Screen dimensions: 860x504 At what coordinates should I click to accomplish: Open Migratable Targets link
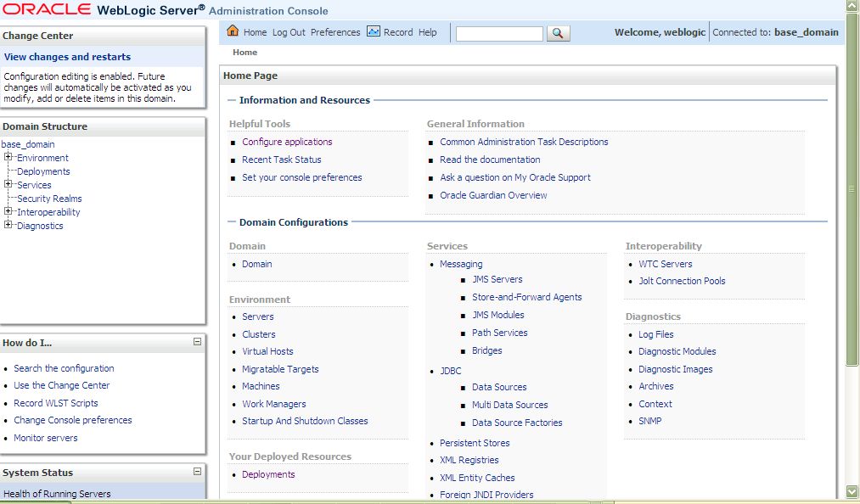point(280,370)
